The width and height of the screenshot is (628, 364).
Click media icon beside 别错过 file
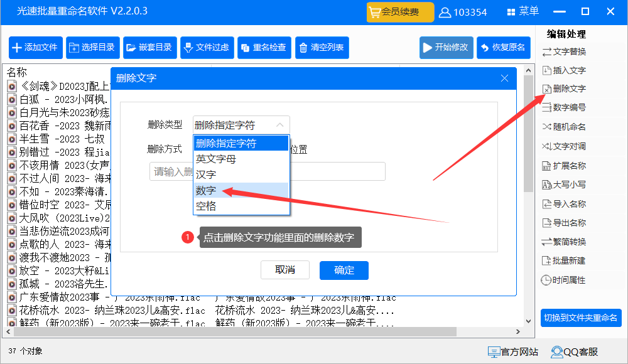click(x=13, y=152)
